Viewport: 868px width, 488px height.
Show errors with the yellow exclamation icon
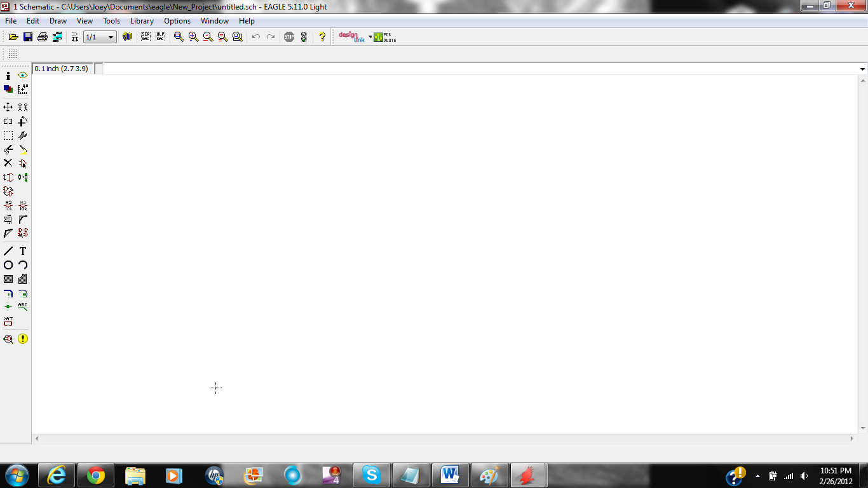tap(23, 339)
